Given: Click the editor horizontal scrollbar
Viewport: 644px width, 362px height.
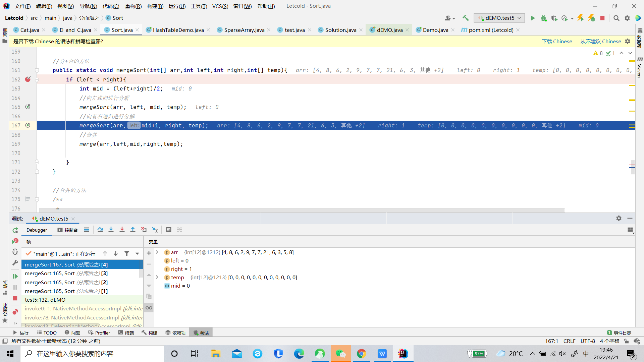Looking at the screenshot, I should click(x=302, y=210).
